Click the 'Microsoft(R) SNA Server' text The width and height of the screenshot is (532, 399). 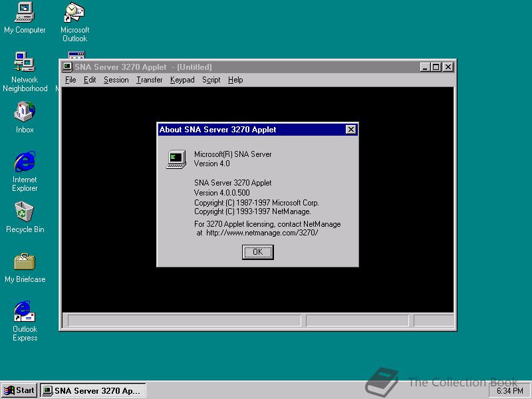click(x=233, y=154)
